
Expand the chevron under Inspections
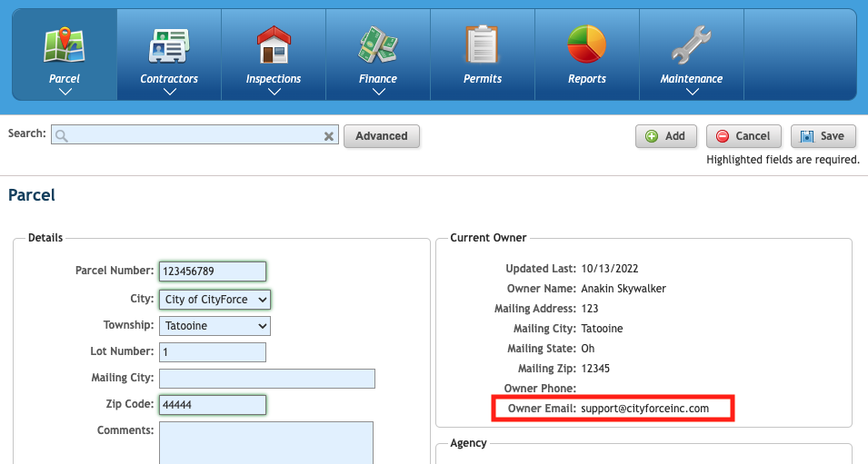click(x=274, y=92)
